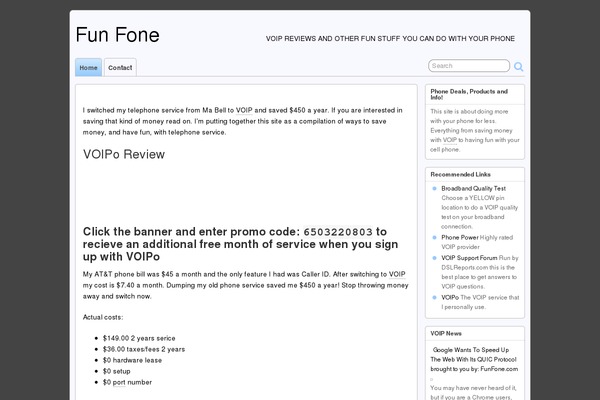Click the site tagline about VOIP reviews
Screen dimensions: 600x400
(x=390, y=39)
